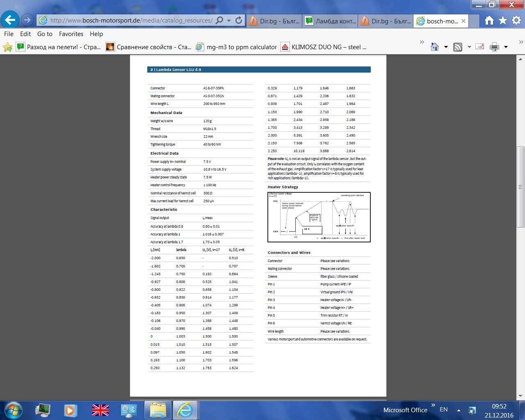Open mg-m3 to ppm calculator bookmark

click(x=236, y=47)
